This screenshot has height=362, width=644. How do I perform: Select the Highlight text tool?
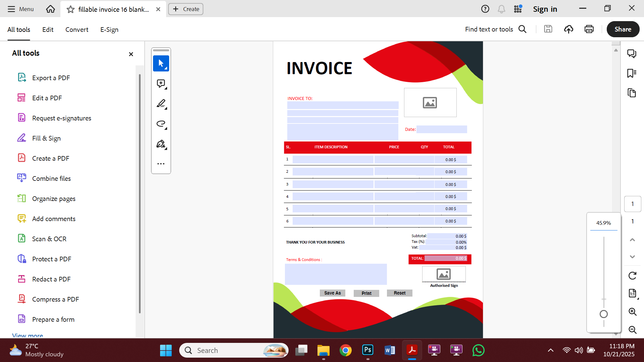tap(160, 104)
